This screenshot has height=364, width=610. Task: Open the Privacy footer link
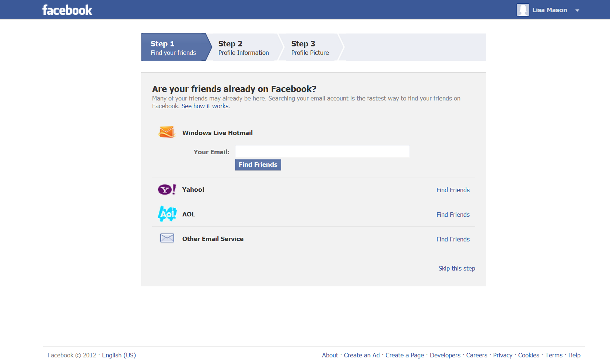[503, 355]
